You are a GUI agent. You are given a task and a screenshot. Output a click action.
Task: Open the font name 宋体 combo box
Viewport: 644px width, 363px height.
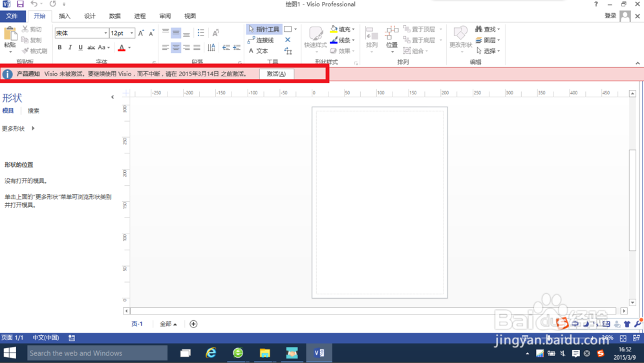(81, 33)
